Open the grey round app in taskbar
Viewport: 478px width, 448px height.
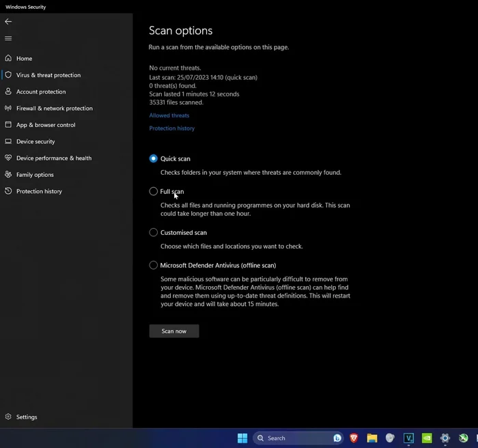click(x=390, y=438)
